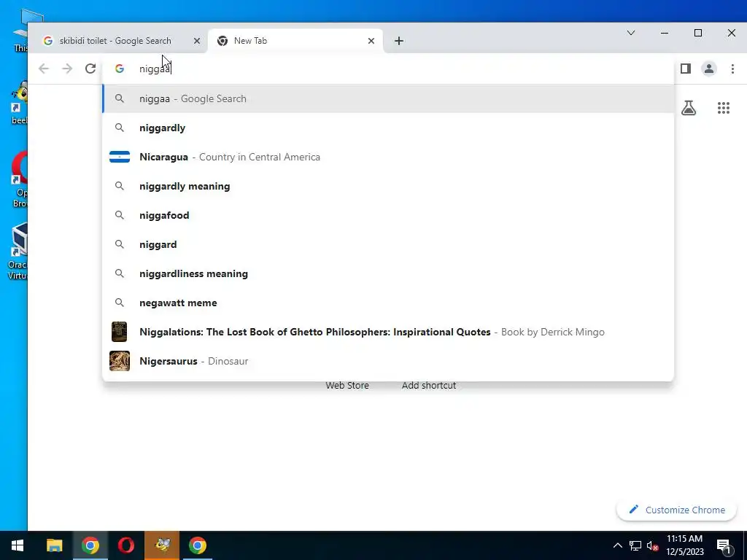This screenshot has width=747, height=560.
Task: Click the first Chrome icon in the taskbar
Action: tap(90, 545)
